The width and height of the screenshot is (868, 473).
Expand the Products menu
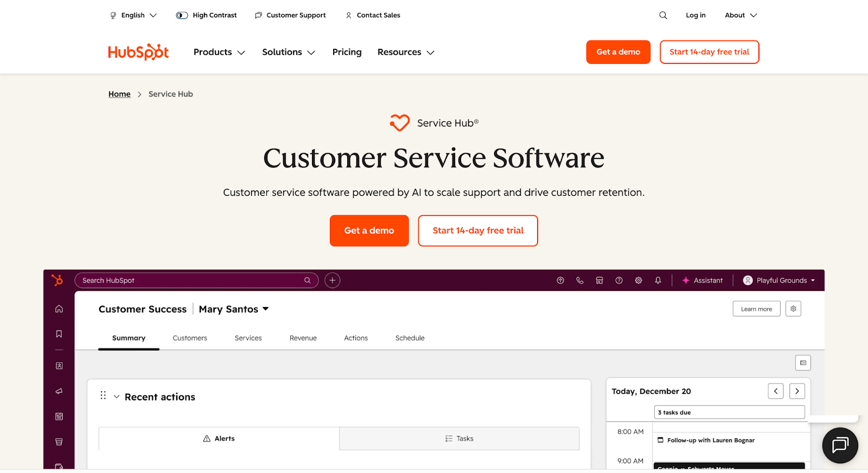click(x=219, y=52)
